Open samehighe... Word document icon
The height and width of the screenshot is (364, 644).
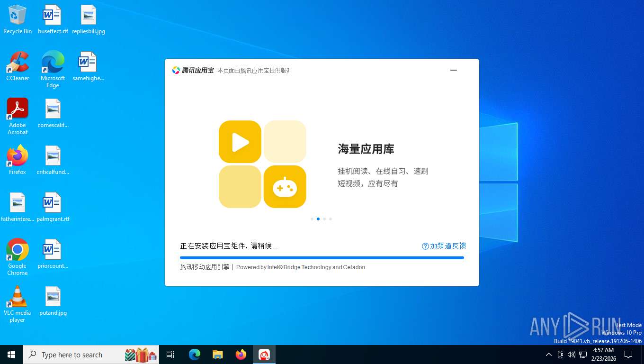tap(89, 66)
